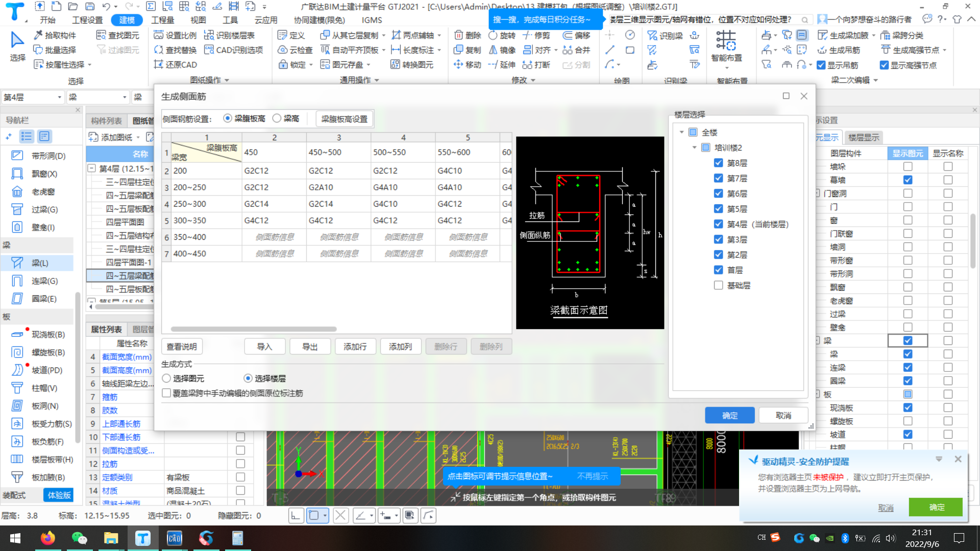The image size is (980, 551).
Task: Check the 基础层 floor checkbox
Action: tap(718, 285)
